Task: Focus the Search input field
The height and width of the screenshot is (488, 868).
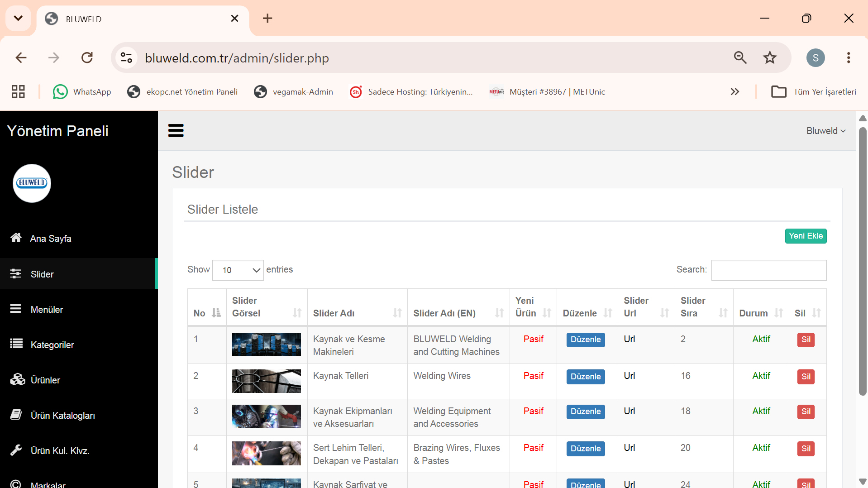Action: point(769,270)
